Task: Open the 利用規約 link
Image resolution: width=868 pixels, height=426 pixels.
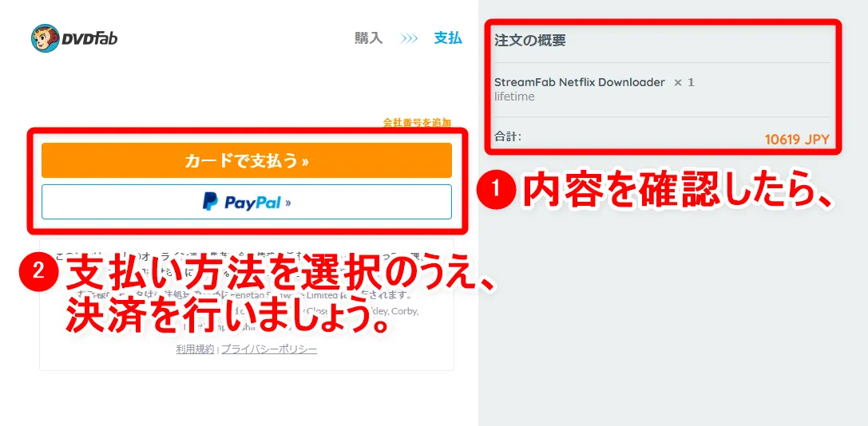Action: point(195,349)
